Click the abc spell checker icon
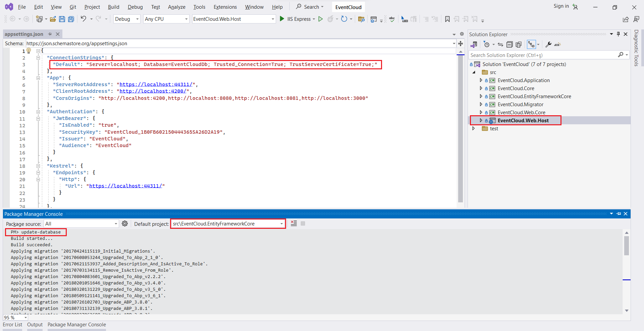The width and height of the screenshot is (644, 331). click(x=392, y=19)
